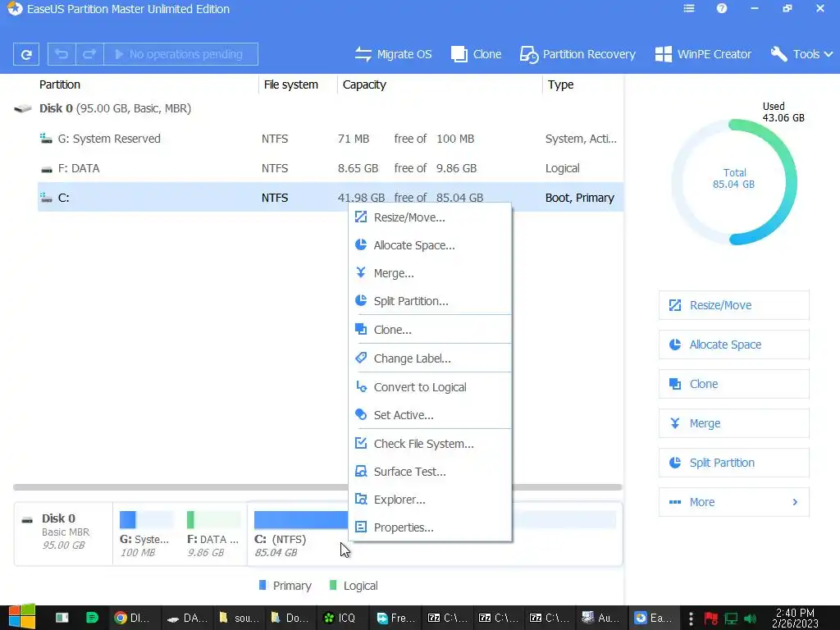The width and height of the screenshot is (840, 630).
Task: Click the red flag tray icon
Action: (x=711, y=619)
